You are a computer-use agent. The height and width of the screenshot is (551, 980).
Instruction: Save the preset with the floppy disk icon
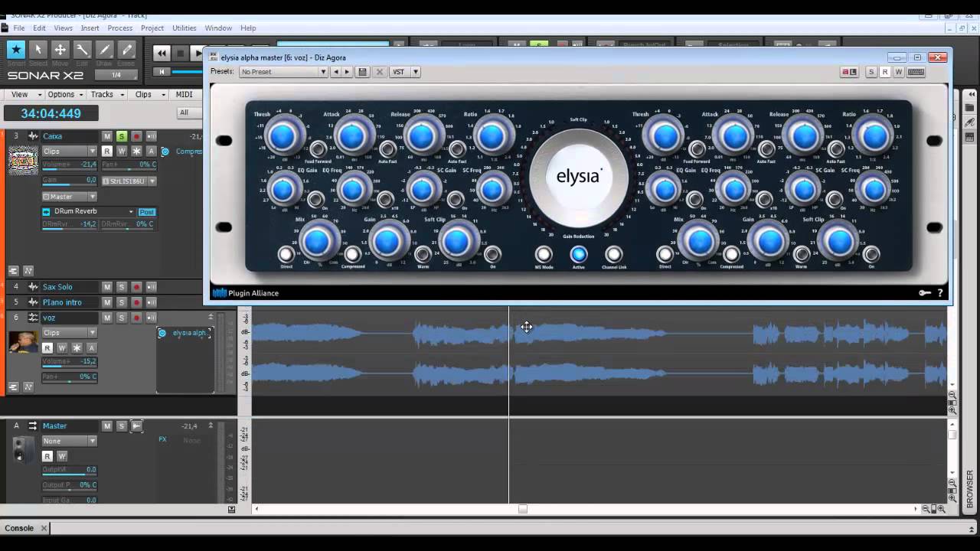pos(362,72)
